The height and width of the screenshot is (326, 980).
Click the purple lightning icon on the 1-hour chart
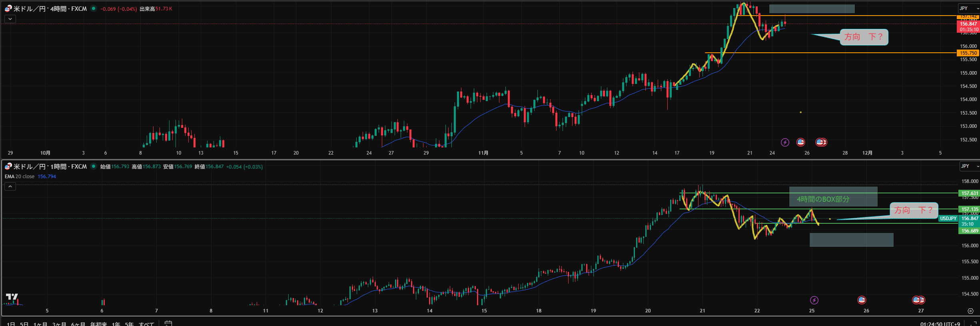(814, 300)
